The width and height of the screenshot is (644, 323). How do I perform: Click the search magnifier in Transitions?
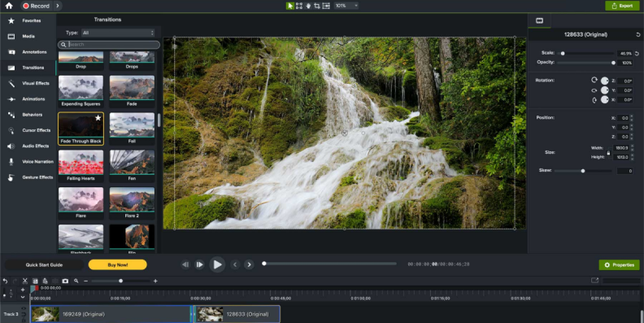point(63,45)
